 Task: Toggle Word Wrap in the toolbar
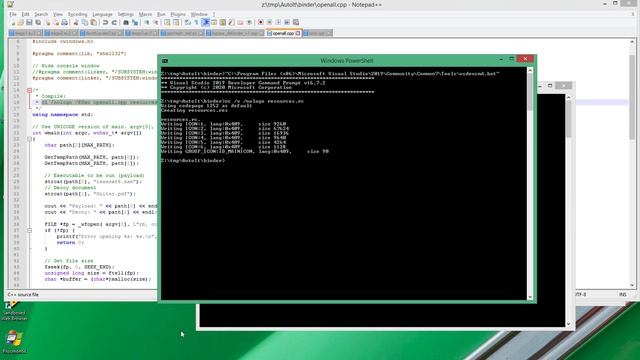point(187,22)
